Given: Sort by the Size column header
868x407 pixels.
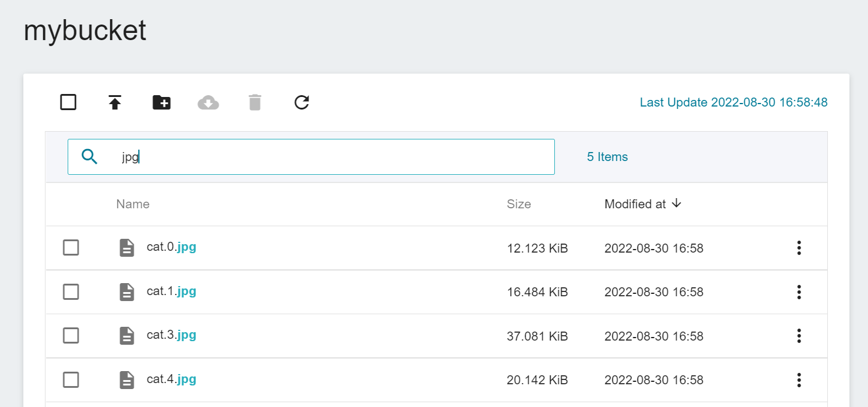Looking at the screenshot, I should [519, 204].
